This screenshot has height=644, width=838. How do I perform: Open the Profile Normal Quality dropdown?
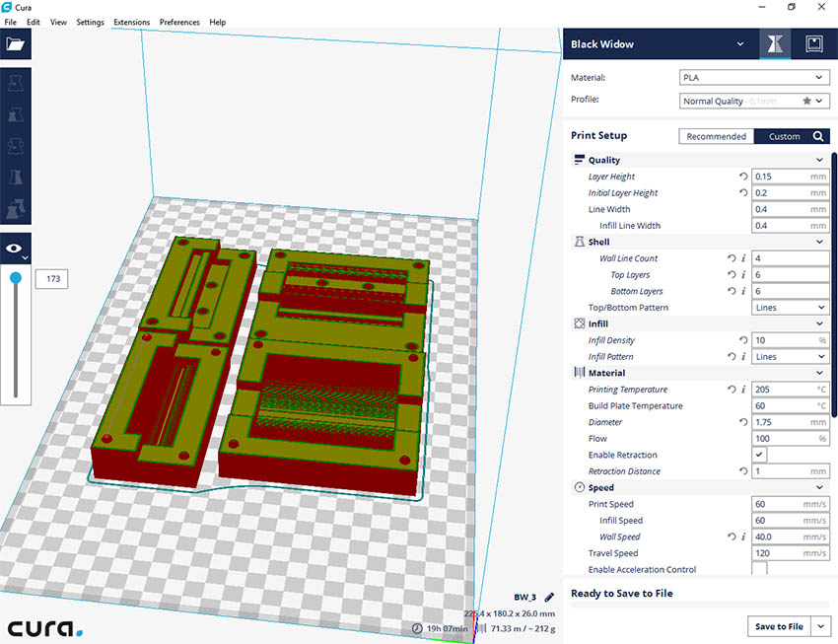tap(754, 101)
